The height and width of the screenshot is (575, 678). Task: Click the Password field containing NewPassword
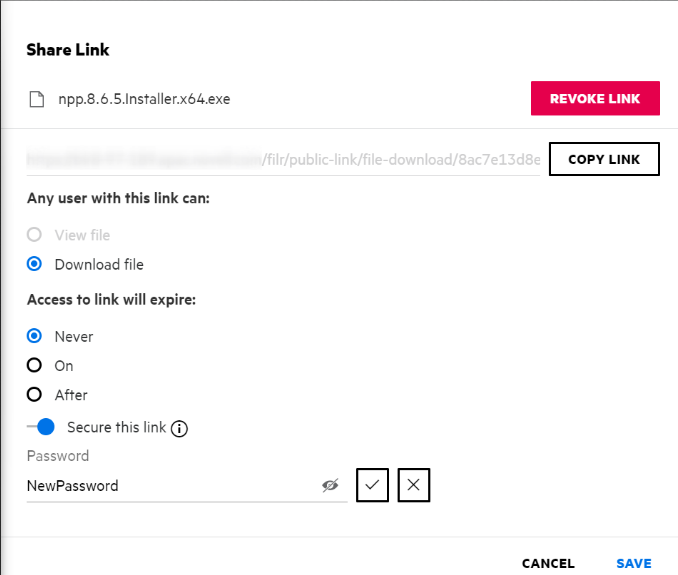170,486
